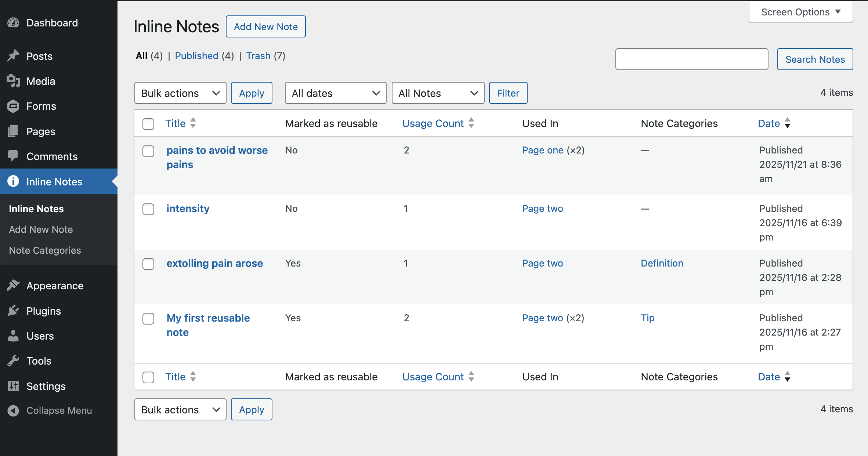Open the Media library icon
Screen dimensions: 868x456
click(x=14, y=81)
